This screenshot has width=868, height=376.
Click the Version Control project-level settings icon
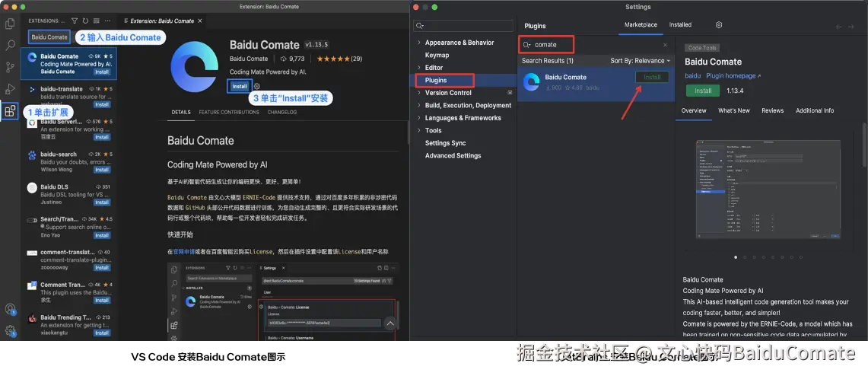510,92
